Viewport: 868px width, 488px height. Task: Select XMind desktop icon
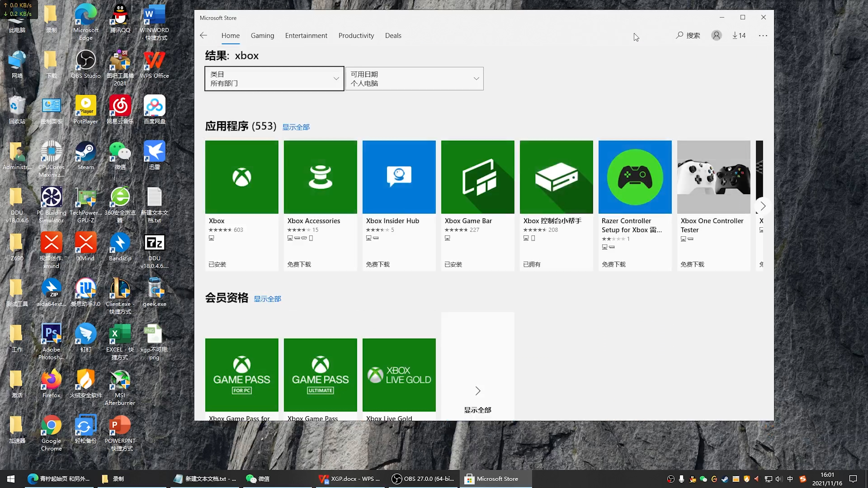(86, 247)
